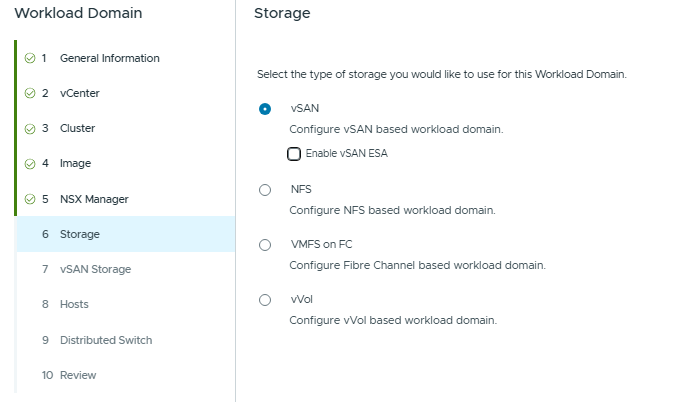Select the vSAN storage radio button
684x402 pixels.
click(x=265, y=109)
